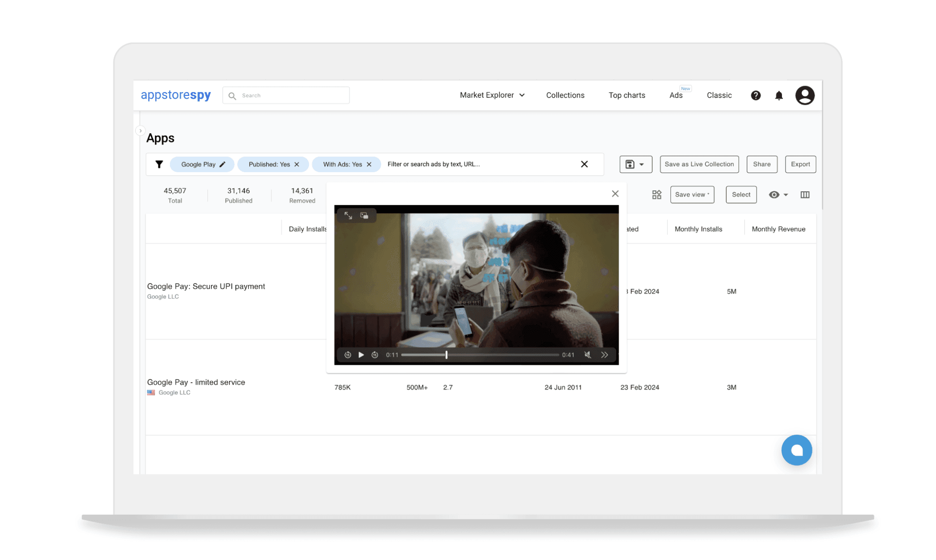Open the columns layout icon
Image resolution: width=936 pixels, height=560 pixels.
click(x=805, y=195)
